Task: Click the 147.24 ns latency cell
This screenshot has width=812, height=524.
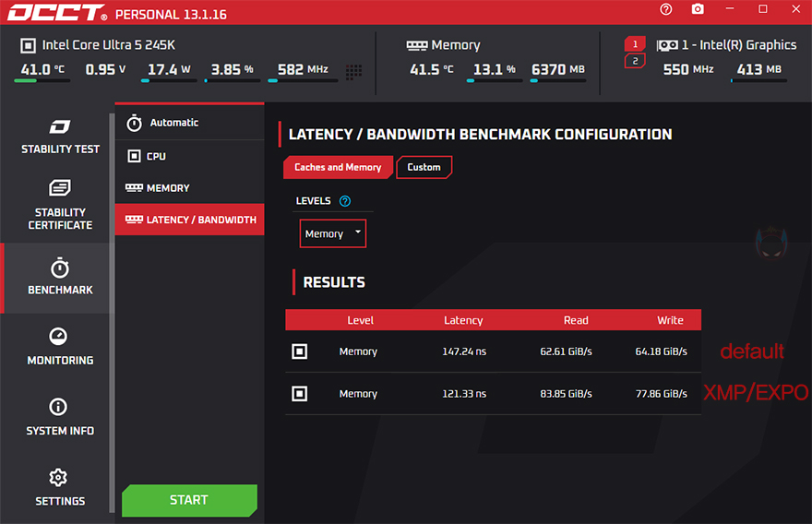Action: (x=464, y=351)
